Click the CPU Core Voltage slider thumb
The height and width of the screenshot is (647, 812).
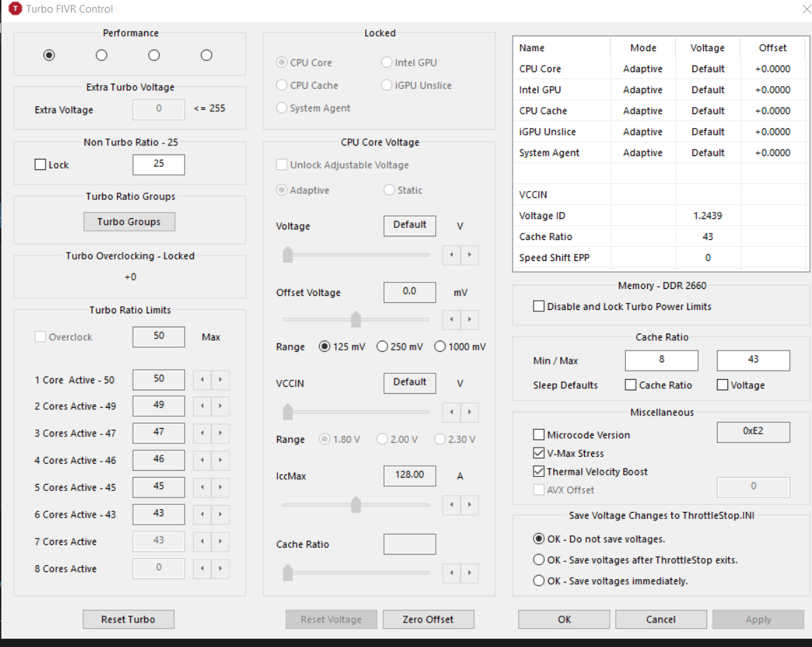[x=288, y=255]
